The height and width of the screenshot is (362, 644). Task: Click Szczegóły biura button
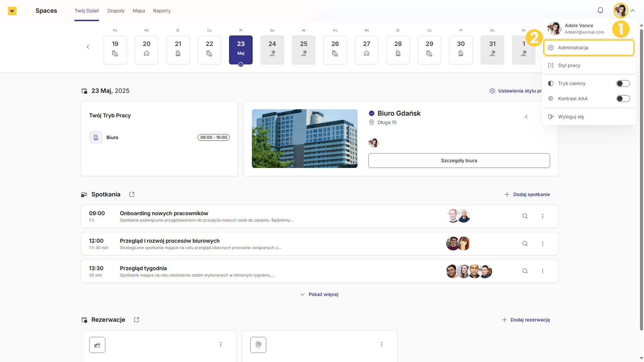coord(459,161)
